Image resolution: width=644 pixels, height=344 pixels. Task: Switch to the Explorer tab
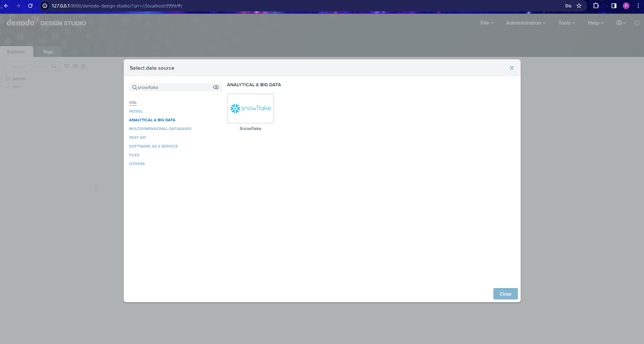(x=16, y=52)
